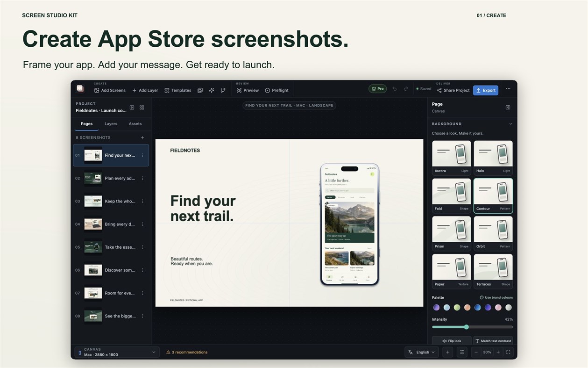
Task: Run the Preflight check
Action: click(276, 90)
